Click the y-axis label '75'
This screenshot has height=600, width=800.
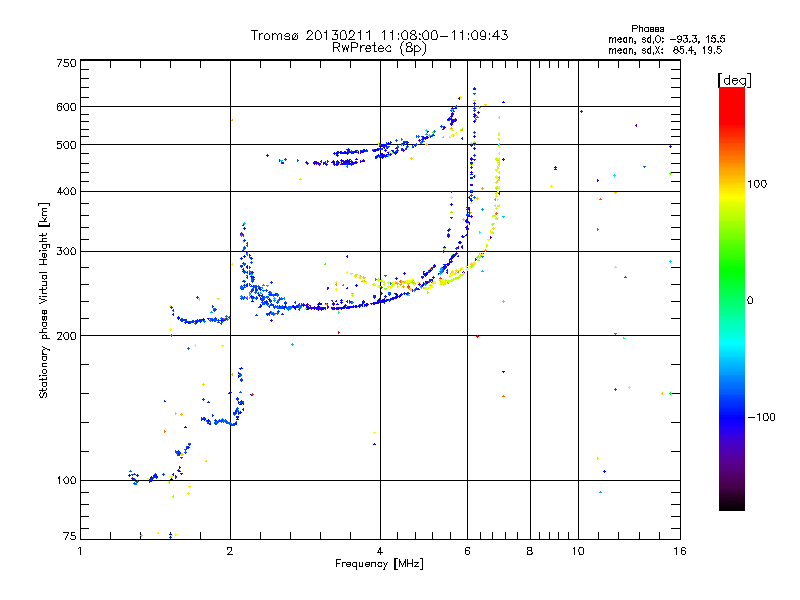pos(70,536)
